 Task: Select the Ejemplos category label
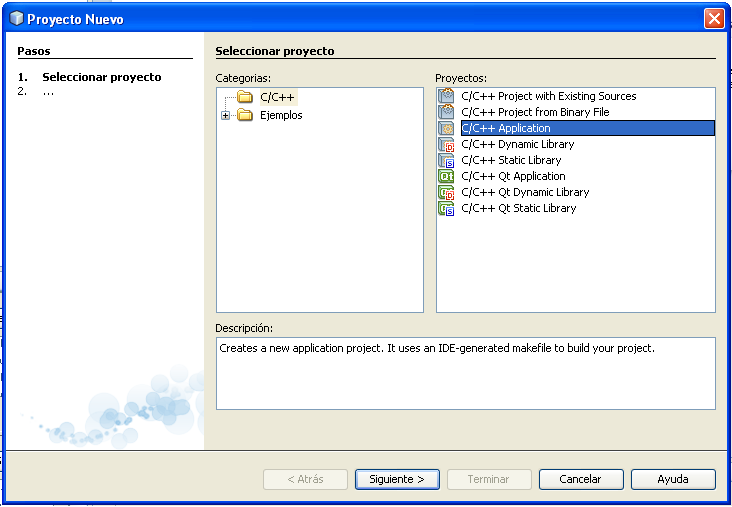(x=282, y=115)
